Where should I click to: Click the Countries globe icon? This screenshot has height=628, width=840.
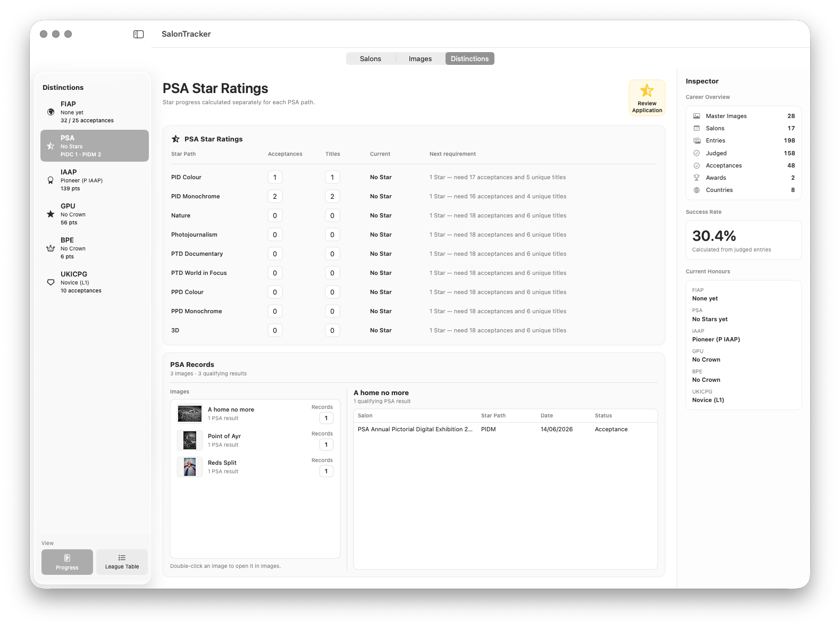point(696,190)
